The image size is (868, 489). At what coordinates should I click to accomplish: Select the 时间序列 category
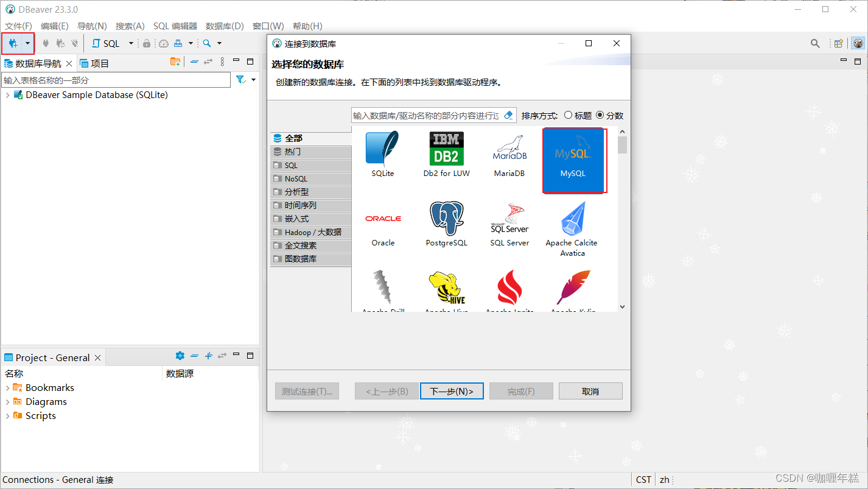310,205
